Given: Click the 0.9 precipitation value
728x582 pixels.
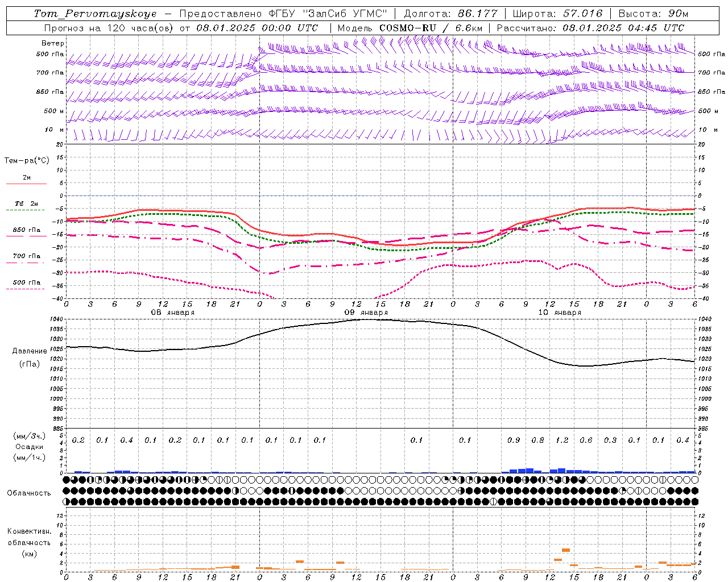Looking at the screenshot, I should (x=514, y=440).
